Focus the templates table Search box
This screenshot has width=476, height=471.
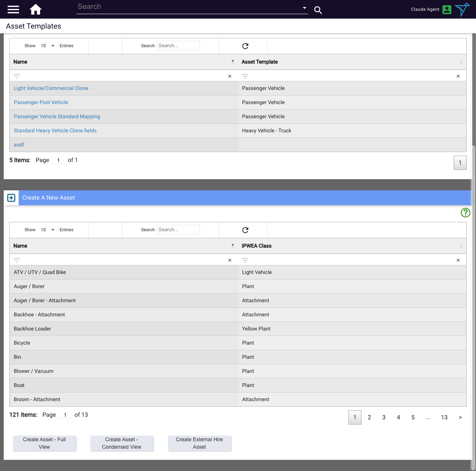[178, 46]
